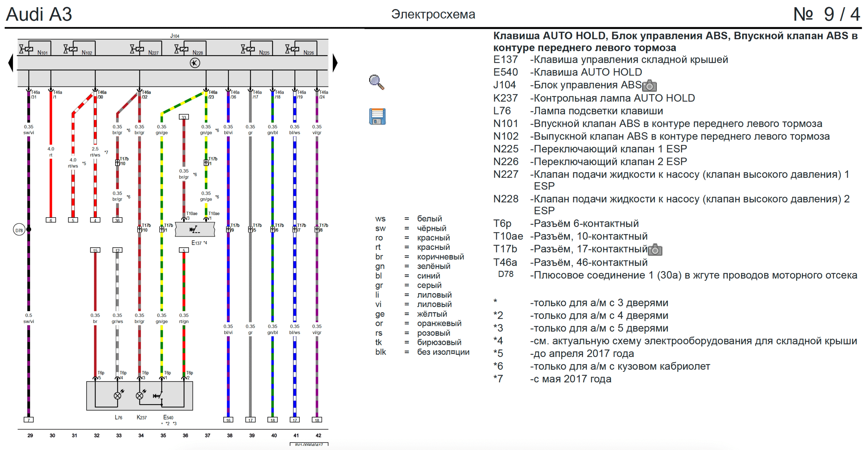Select the legend entry 'T6p -Разъём 6-контактный'
868x450 pixels.
(566, 224)
